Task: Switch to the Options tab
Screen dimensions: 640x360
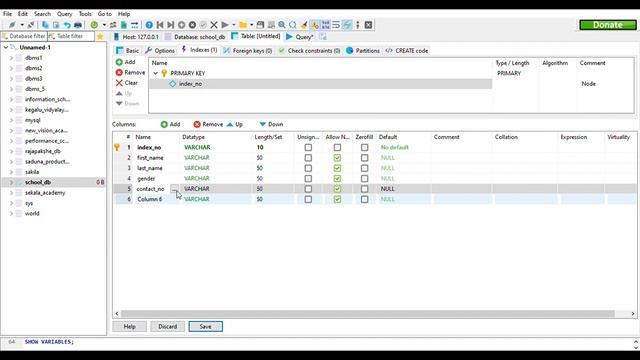Action: (x=160, y=51)
